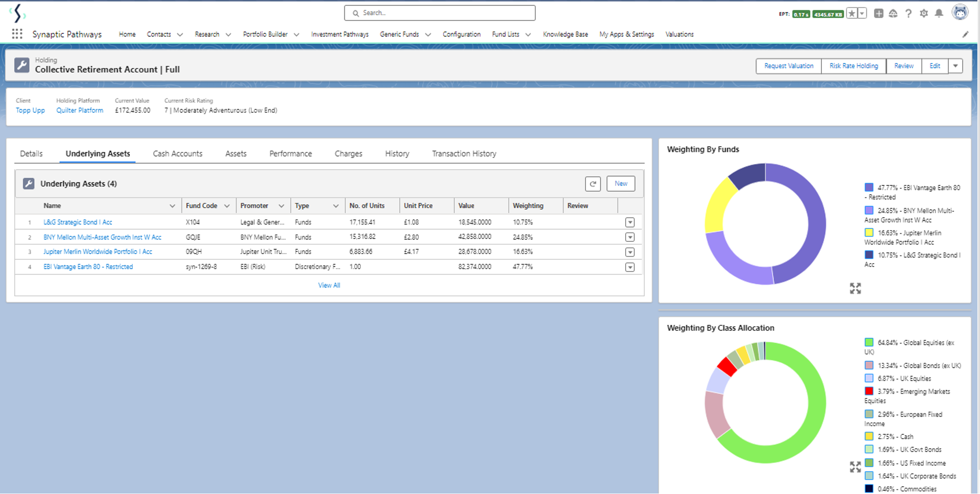This screenshot has width=980, height=494.
Task: Open the Portfolio Builder menu chevron
Action: click(297, 34)
